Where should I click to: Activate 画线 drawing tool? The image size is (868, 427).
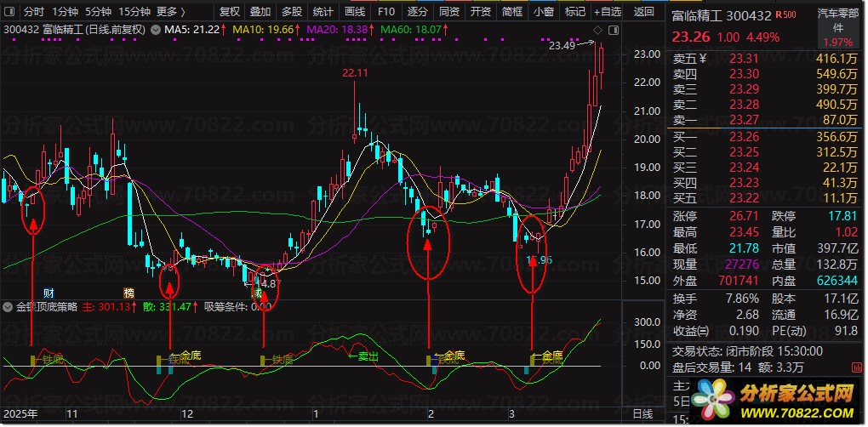(355, 12)
